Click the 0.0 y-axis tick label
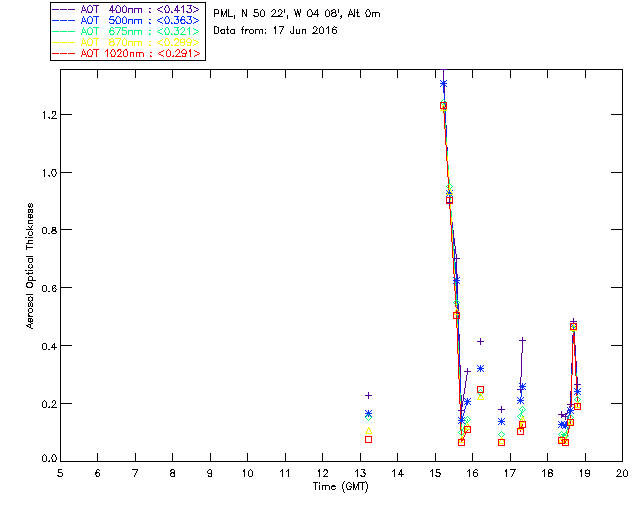Screen dimensions: 640x512 tap(49, 459)
